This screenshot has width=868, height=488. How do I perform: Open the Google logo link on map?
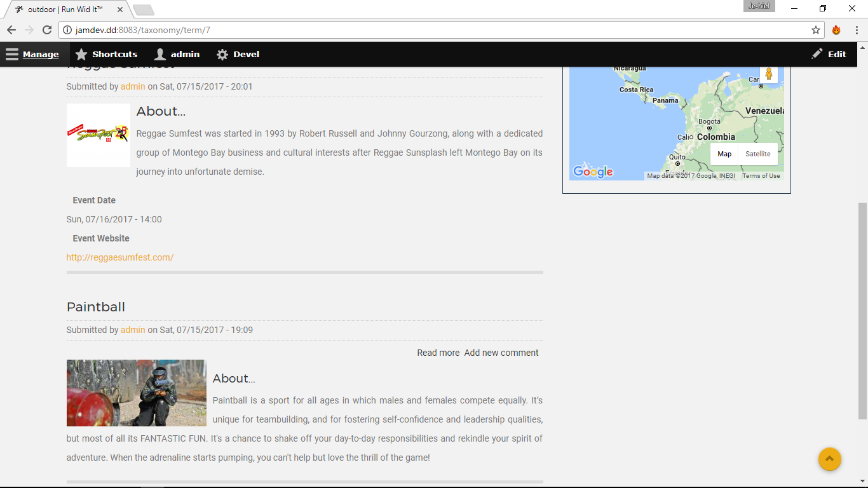[x=593, y=172]
